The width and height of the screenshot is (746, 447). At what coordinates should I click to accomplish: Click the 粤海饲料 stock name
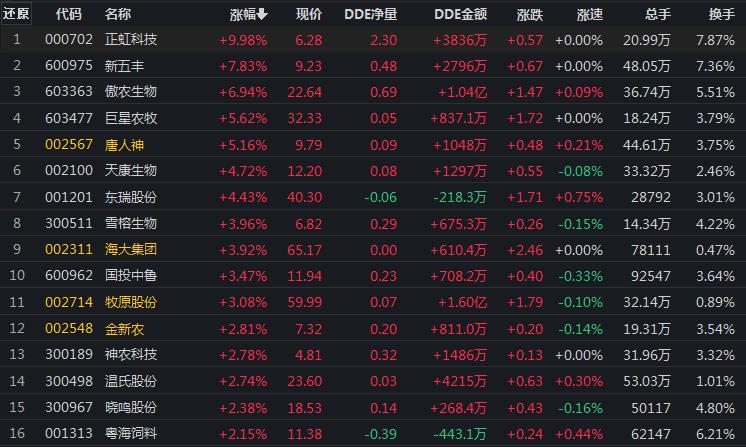131,433
